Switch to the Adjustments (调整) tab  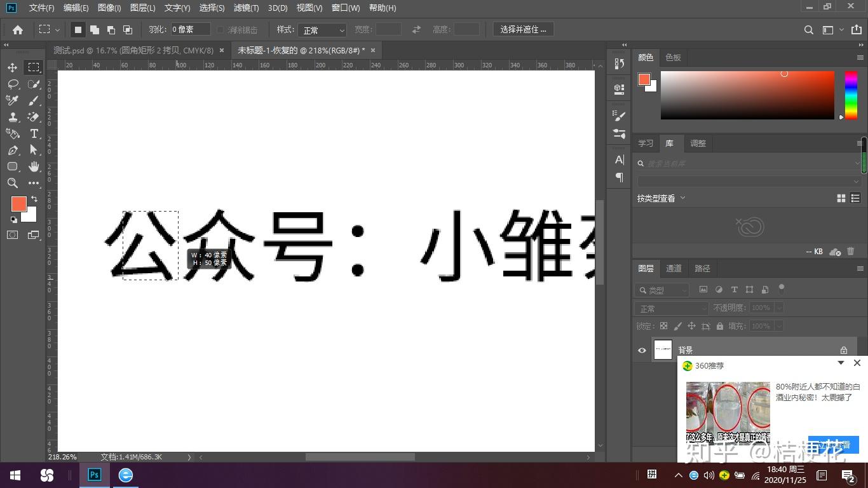click(x=698, y=143)
